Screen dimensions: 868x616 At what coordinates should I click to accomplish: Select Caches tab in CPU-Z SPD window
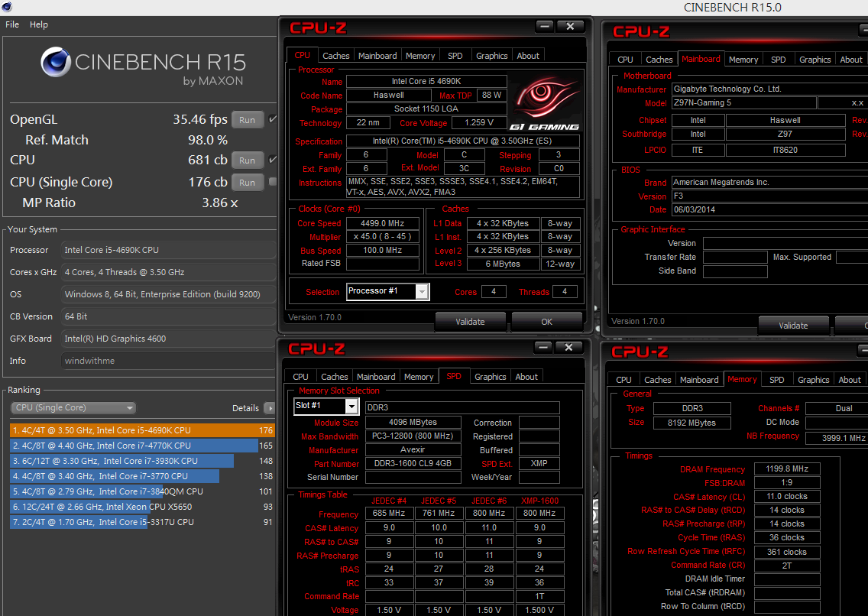(335, 376)
